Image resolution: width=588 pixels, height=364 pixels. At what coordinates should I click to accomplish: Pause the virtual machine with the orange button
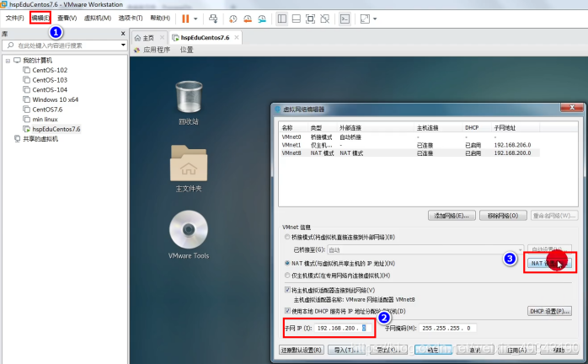[x=185, y=19]
